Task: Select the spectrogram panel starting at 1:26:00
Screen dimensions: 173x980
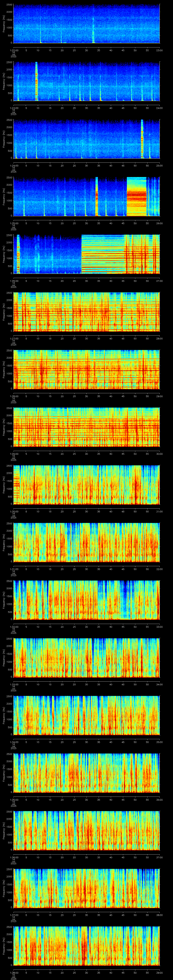Action: [x=87, y=254]
